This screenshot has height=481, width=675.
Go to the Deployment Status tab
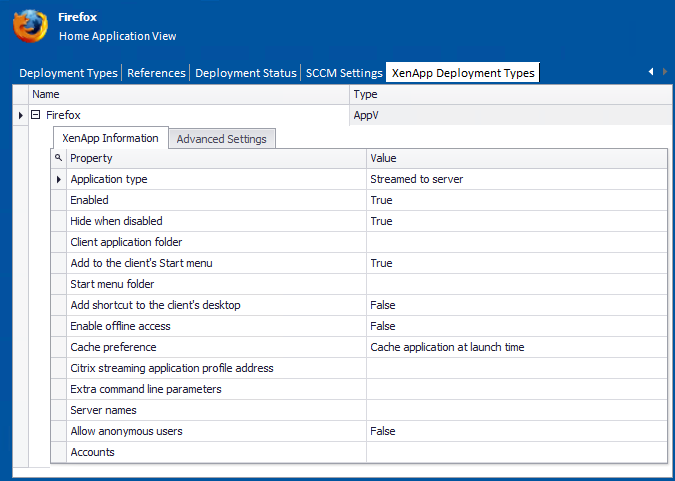pos(245,73)
